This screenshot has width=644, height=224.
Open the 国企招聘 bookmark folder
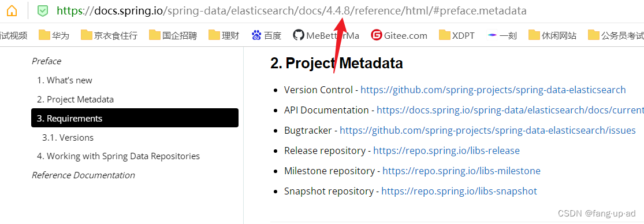(x=173, y=35)
